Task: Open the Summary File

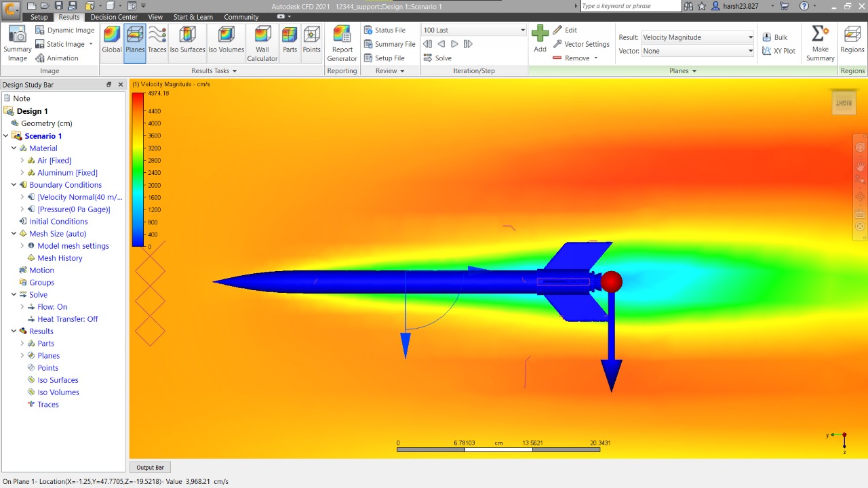Action: [389, 44]
